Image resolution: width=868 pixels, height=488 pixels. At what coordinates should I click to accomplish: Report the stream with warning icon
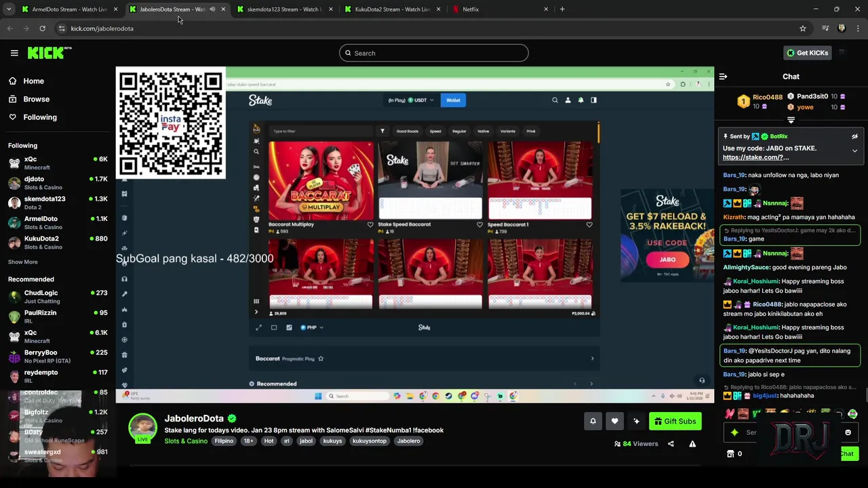pyautogui.click(x=692, y=444)
